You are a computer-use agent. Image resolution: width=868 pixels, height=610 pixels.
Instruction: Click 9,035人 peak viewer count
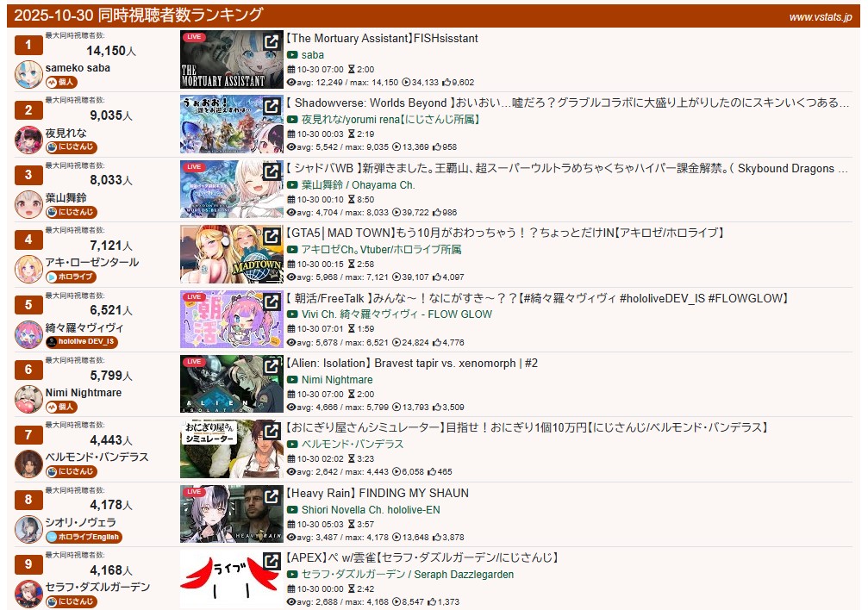(111, 115)
